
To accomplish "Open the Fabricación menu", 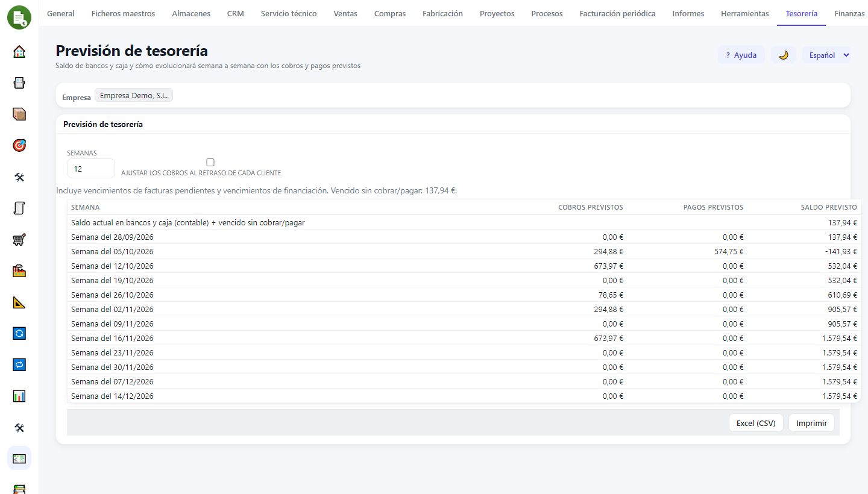I will pos(443,13).
